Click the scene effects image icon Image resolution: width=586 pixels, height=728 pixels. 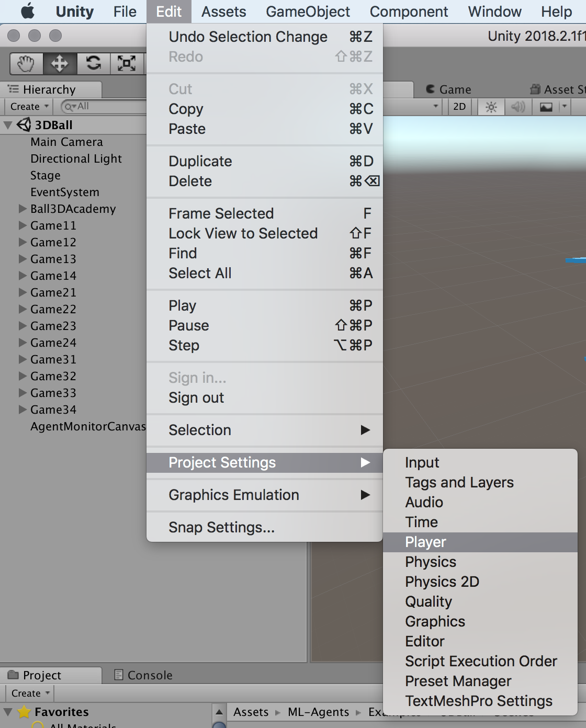click(546, 107)
